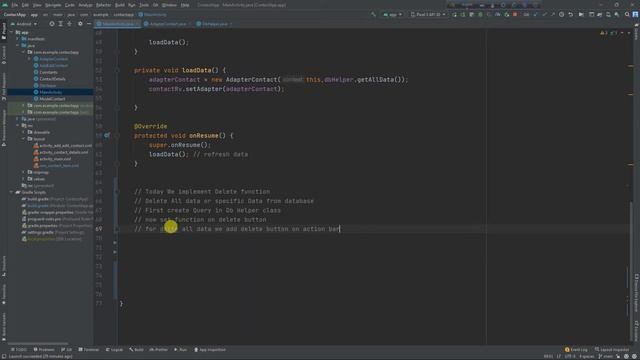Open the Layout Inspector
The width and height of the screenshot is (640, 360).
coord(612,350)
